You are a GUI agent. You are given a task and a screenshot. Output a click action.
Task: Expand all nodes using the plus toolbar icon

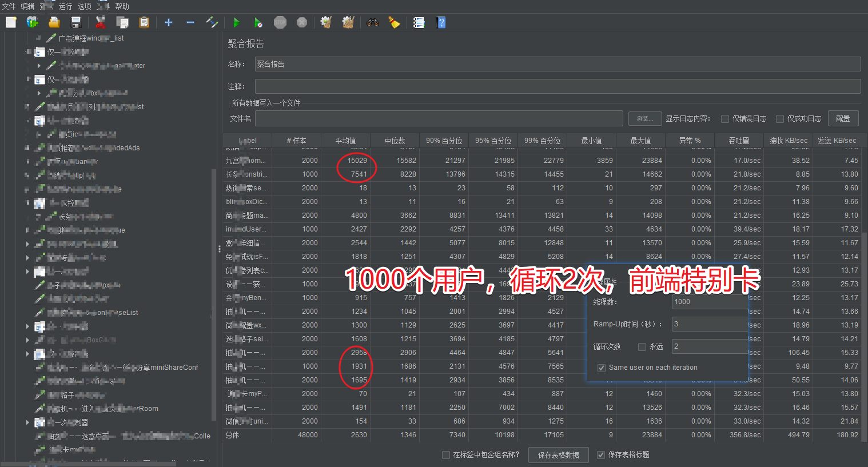[168, 22]
